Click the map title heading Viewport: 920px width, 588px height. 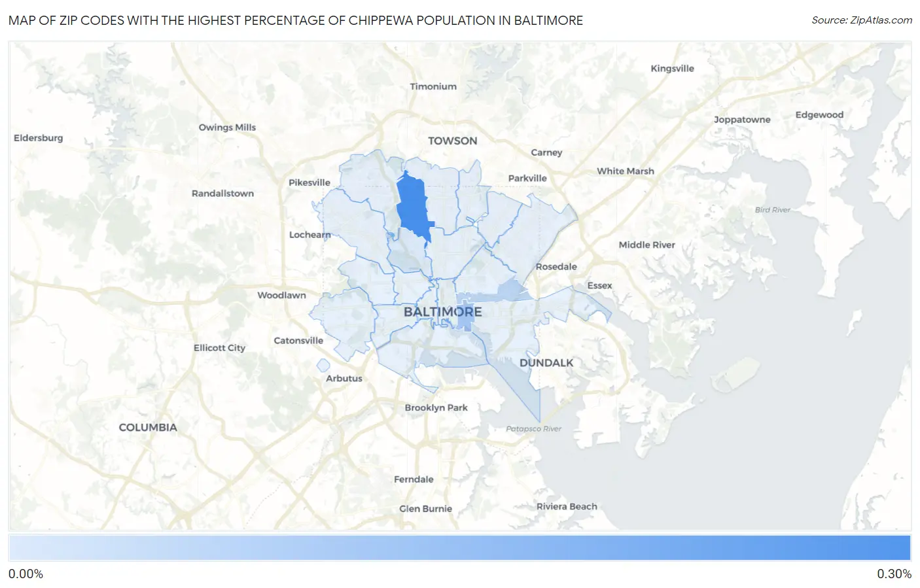296,20
